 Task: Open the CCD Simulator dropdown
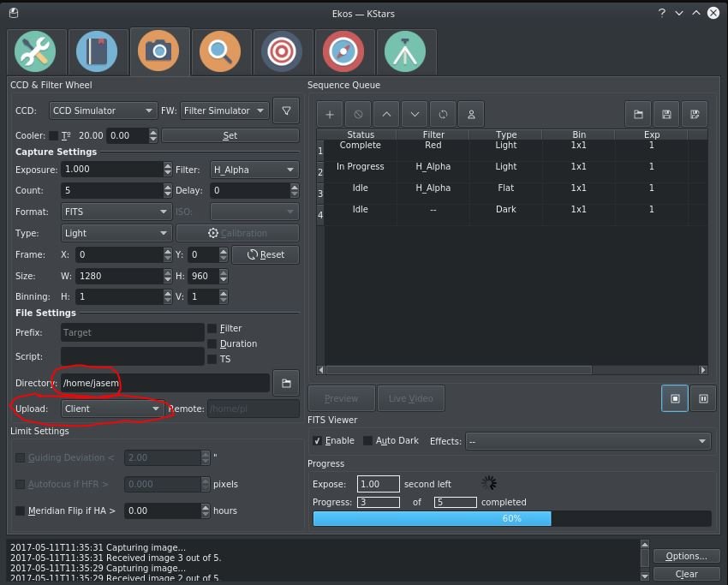click(x=103, y=110)
